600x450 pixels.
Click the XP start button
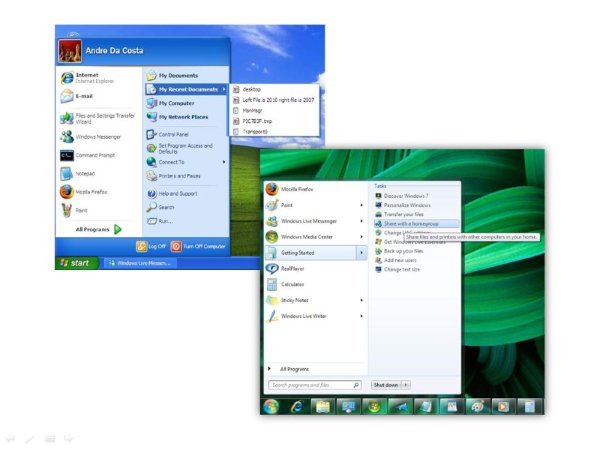pyautogui.click(x=77, y=263)
